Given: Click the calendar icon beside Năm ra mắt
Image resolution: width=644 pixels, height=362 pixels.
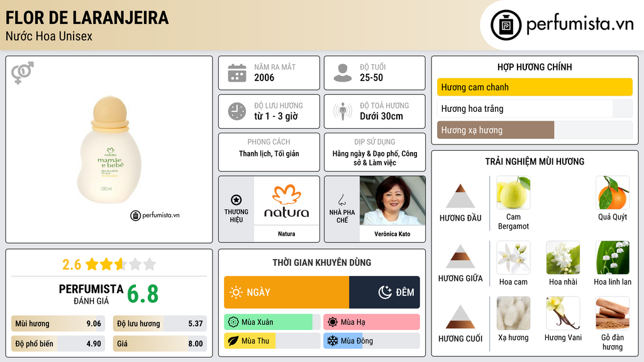Looking at the screenshot, I should (237, 73).
